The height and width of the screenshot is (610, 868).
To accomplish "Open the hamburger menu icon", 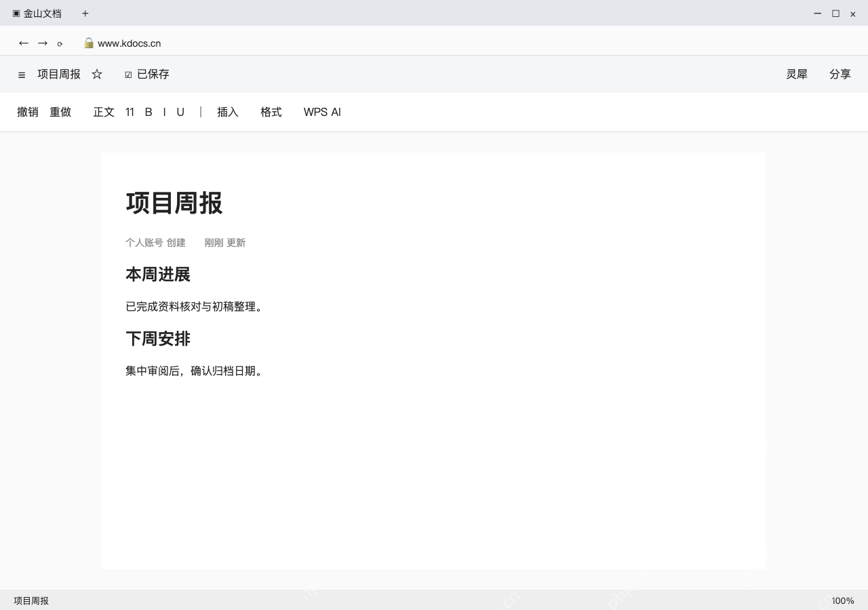I will (x=22, y=75).
